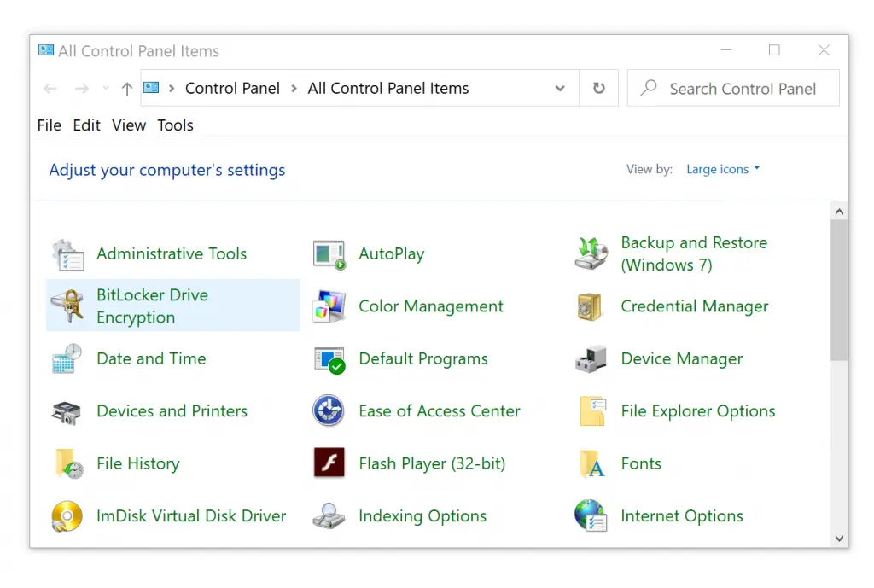This screenshot has height=588, width=874.
Task: Open ImDisk Virtual Disk Driver
Action: (191, 515)
